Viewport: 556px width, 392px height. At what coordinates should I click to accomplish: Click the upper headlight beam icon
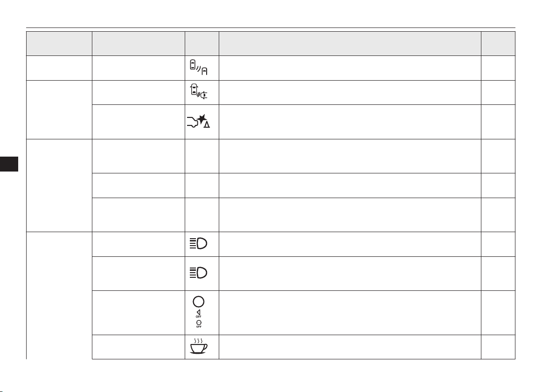[199, 244]
